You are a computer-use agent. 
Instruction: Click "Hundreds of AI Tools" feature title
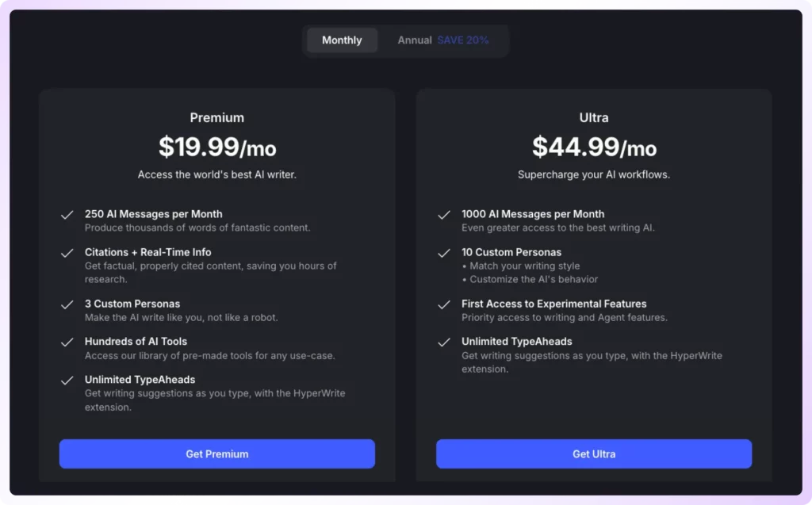[136, 342]
